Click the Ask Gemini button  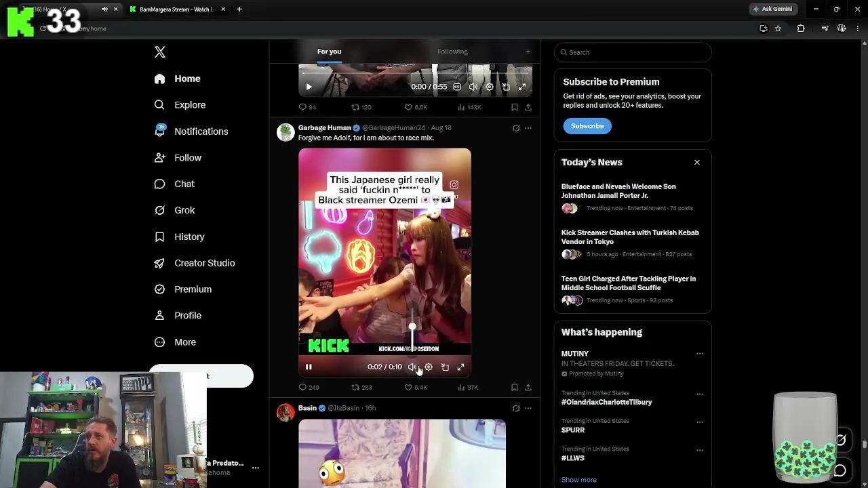coord(772,9)
